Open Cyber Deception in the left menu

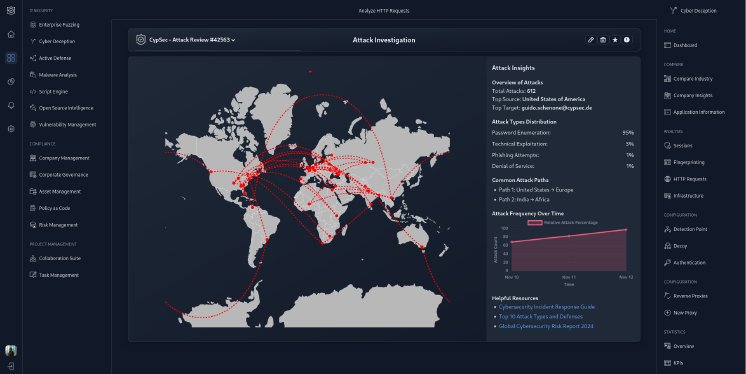point(52,41)
